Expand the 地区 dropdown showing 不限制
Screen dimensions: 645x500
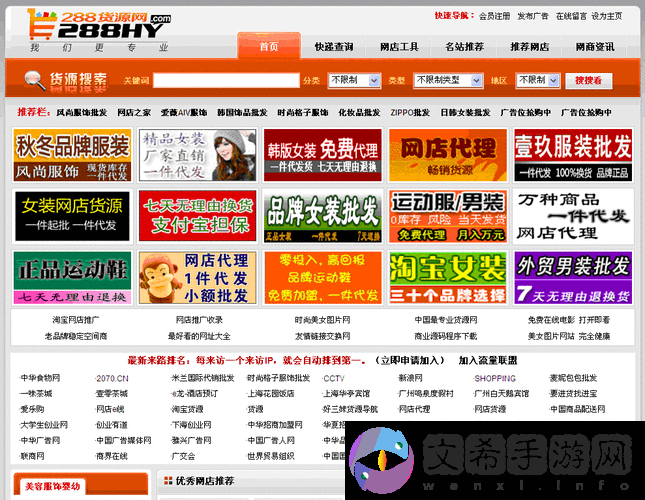click(538, 80)
